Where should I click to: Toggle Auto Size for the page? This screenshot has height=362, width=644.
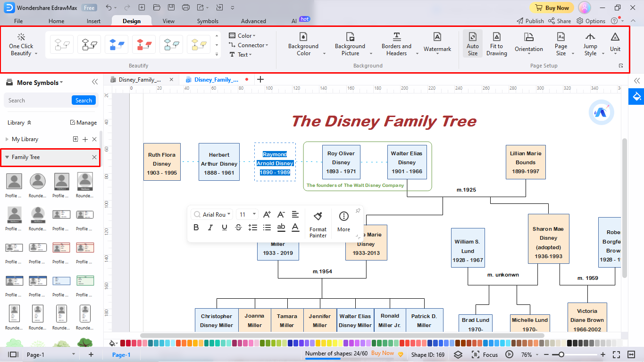473,44
